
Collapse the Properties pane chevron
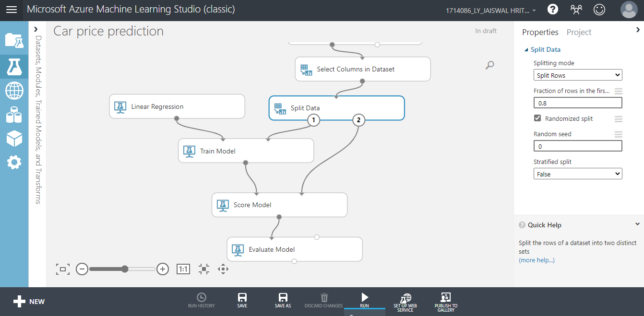pyautogui.click(x=638, y=30)
